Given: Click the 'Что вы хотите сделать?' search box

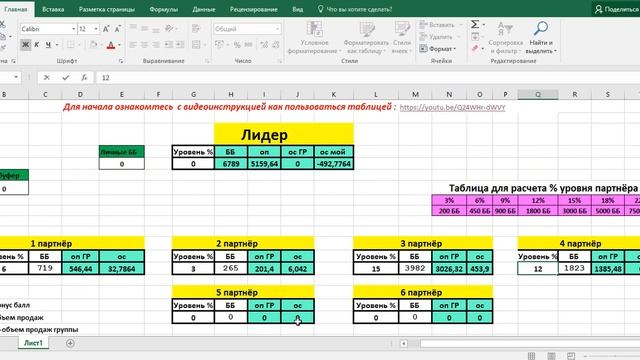Looking at the screenshot, I should 355,9.
